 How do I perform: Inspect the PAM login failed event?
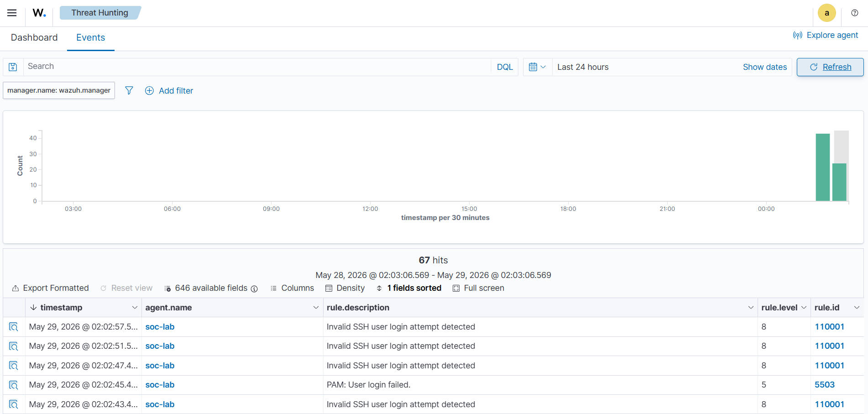[14, 385]
